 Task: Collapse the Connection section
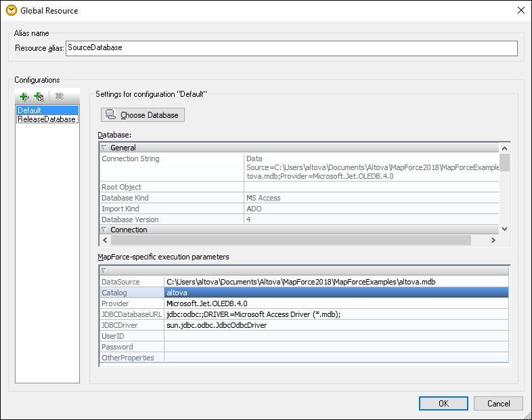[104, 230]
